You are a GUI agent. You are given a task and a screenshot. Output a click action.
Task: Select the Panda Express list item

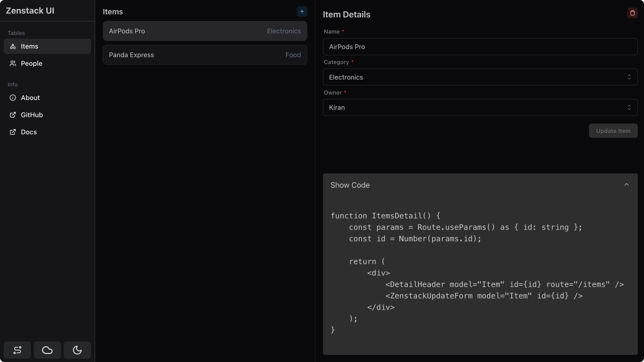point(205,55)
